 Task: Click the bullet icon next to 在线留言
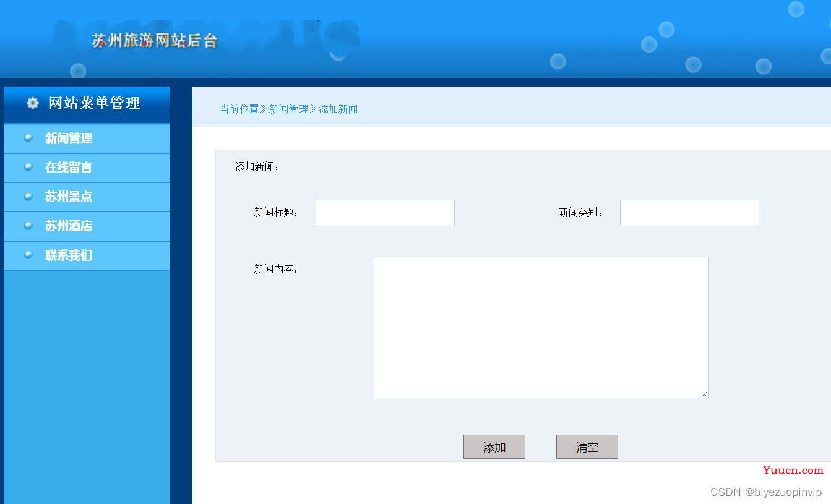point(28,167)
